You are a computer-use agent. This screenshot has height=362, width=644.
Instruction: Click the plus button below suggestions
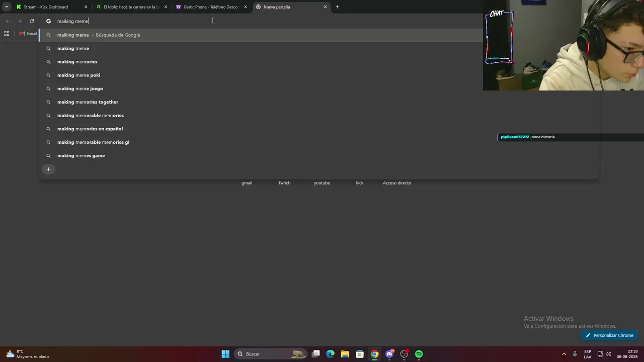click(49, 169)
